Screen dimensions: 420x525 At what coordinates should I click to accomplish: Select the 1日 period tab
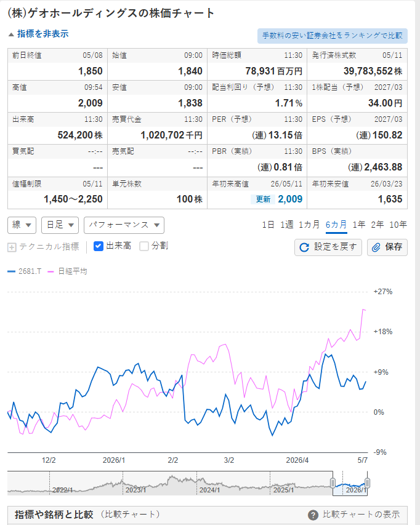[x=268, y=225]
